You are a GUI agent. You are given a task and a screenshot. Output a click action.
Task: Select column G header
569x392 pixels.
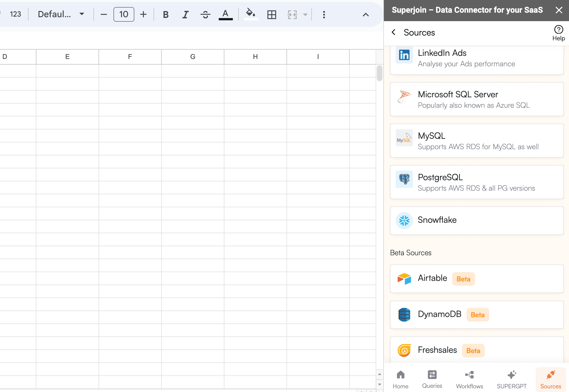[x=193, y=57]
